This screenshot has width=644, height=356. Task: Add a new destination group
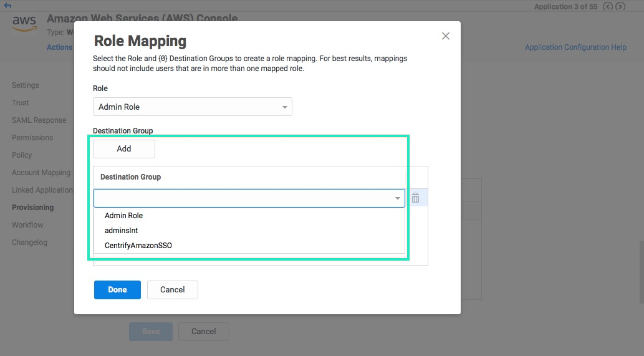pos(124,148)
